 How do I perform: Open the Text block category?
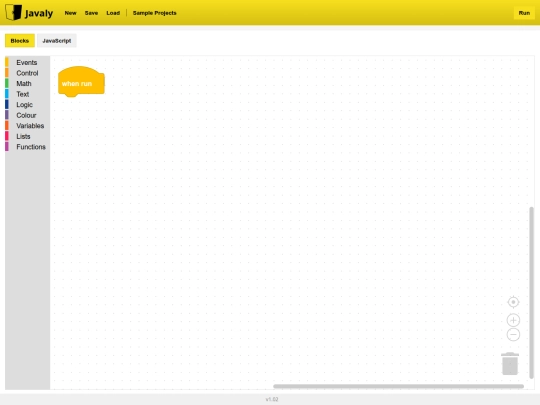(27, 94)
